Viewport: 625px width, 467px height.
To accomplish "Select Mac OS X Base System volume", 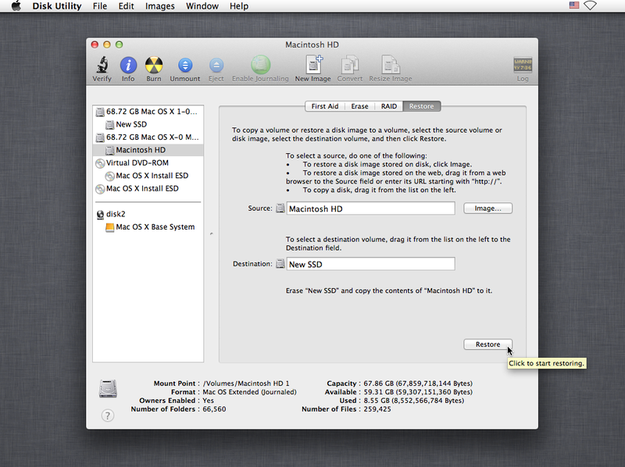I will click(148, 227).
